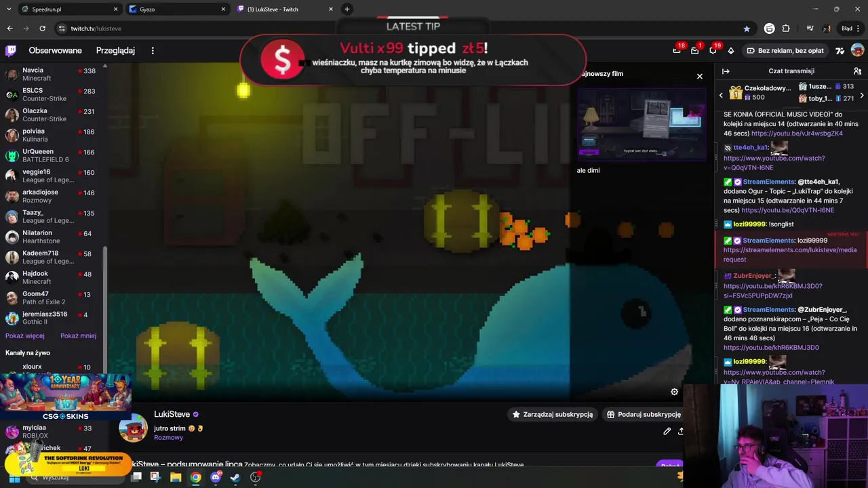Image resolution: width=868 pixels, height=488 pixels.
Task: Open the streamelements.com media request link
Action: 789,254
